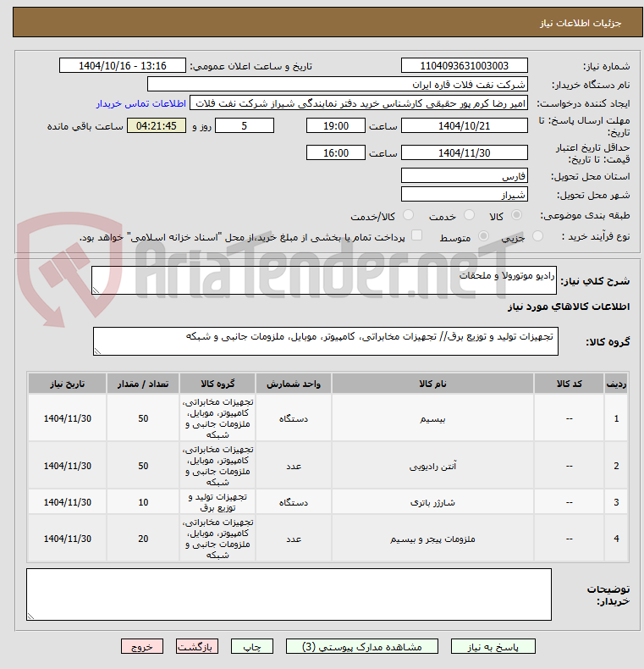Select the خدمت radio button
The height and width of the screenshot is (669, 644).
pyautogui.click(x=469, y=215)
